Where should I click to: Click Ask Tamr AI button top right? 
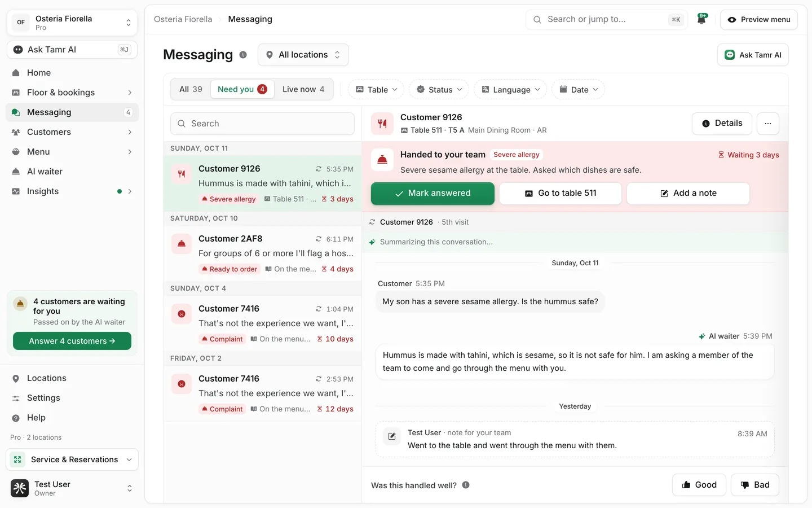753,55
